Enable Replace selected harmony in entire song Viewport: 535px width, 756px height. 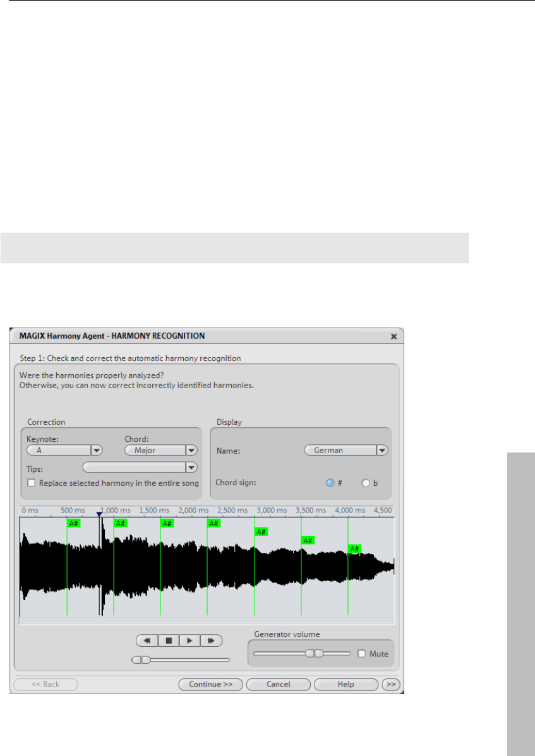coord(32,483)
